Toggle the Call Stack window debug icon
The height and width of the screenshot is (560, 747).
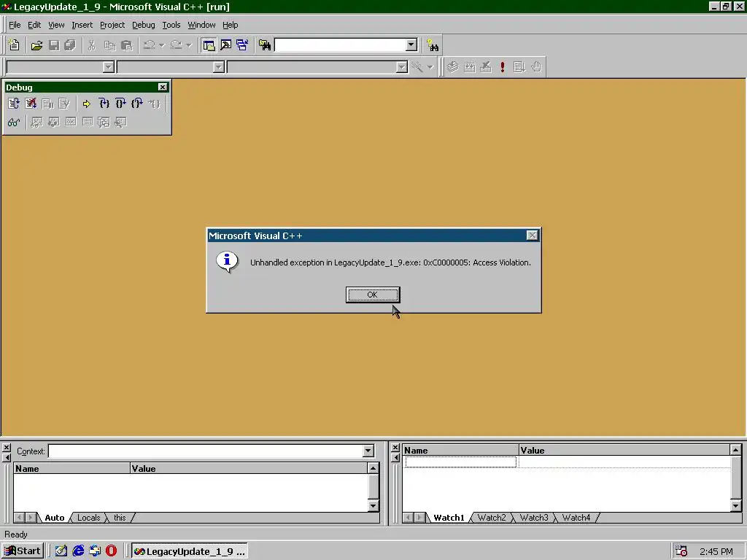[x=104, y=122]
